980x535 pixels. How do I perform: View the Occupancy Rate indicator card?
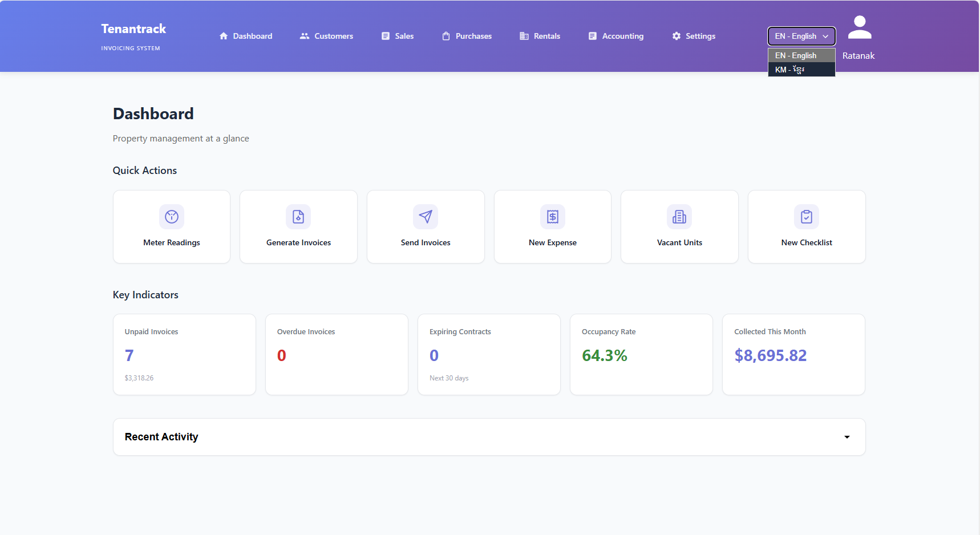point(641,354)
